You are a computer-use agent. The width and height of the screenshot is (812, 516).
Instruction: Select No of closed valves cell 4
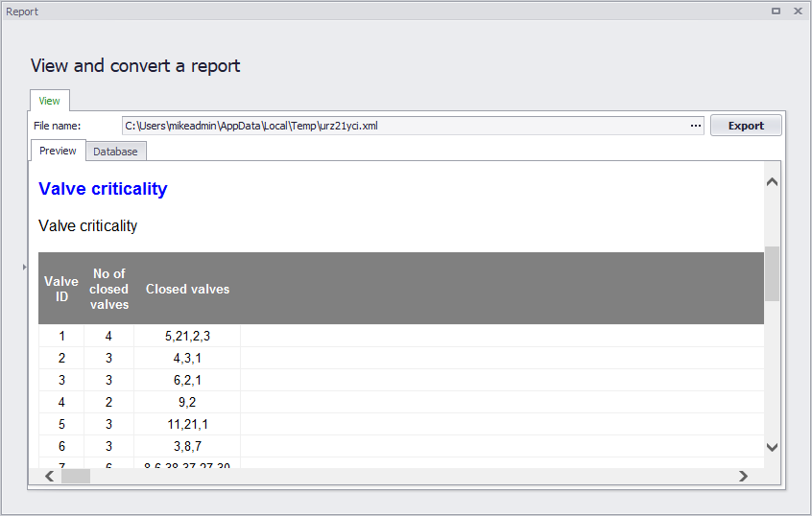coord(108,337)
